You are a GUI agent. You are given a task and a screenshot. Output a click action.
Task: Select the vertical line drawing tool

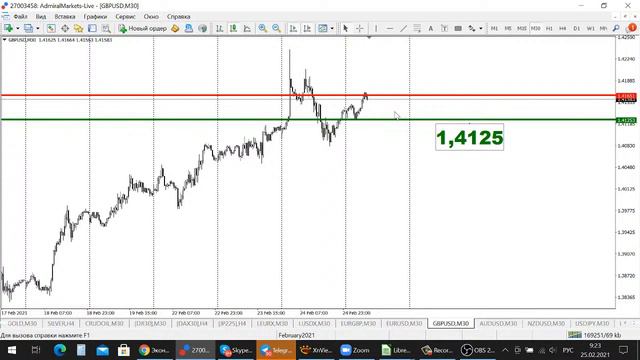(x=376, y=28)
